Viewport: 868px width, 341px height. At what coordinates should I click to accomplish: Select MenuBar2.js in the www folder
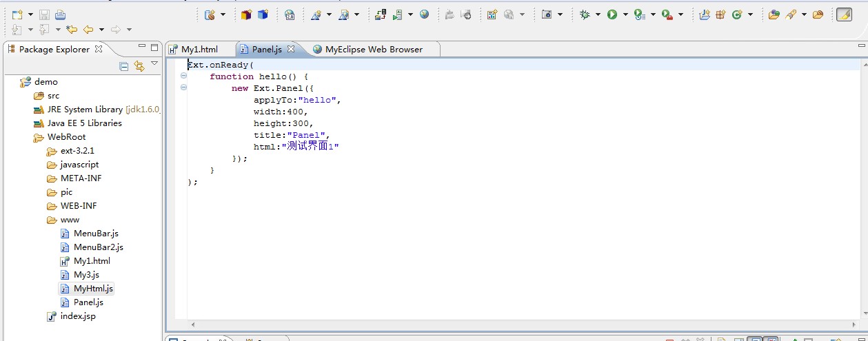click(98, 247)
